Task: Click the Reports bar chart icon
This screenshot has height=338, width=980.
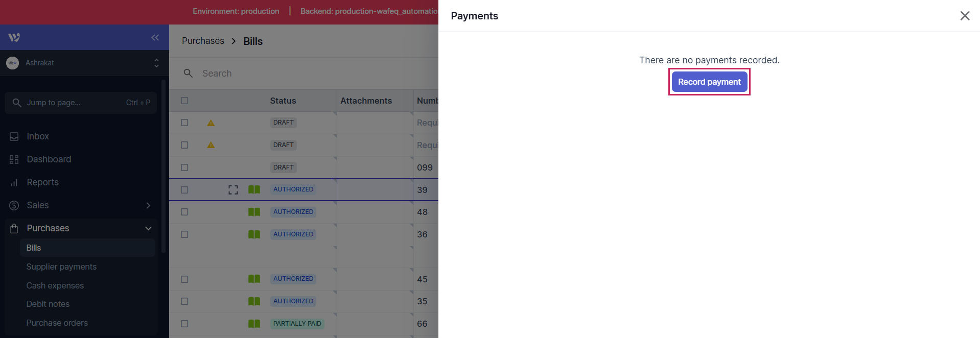Action: click(14, 182)
